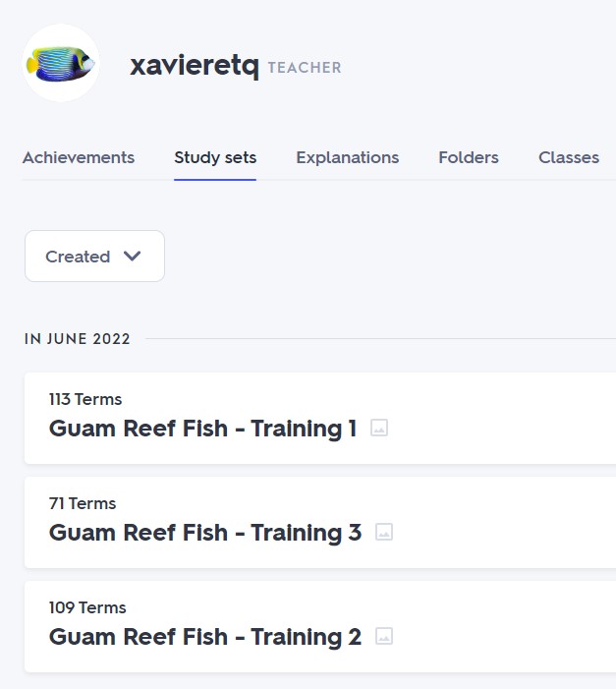Open Guam Reef Fish - Training 2 set
The height and width of the screenshot is (689, 616).
pyautogui.click(x=205, y=637)
